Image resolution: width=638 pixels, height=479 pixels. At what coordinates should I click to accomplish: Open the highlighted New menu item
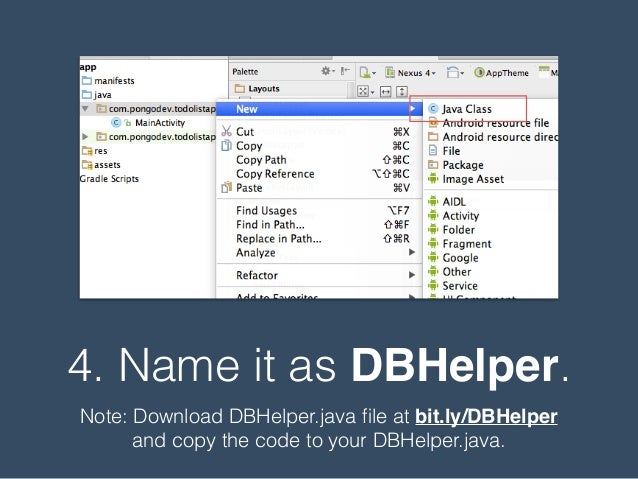(x=319, y=109)
